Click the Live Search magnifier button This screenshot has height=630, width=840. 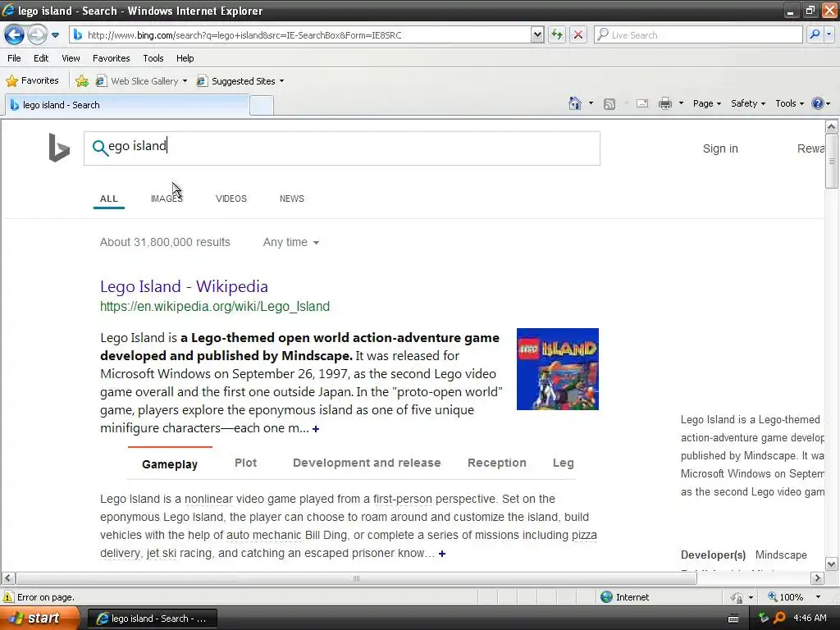815,35
